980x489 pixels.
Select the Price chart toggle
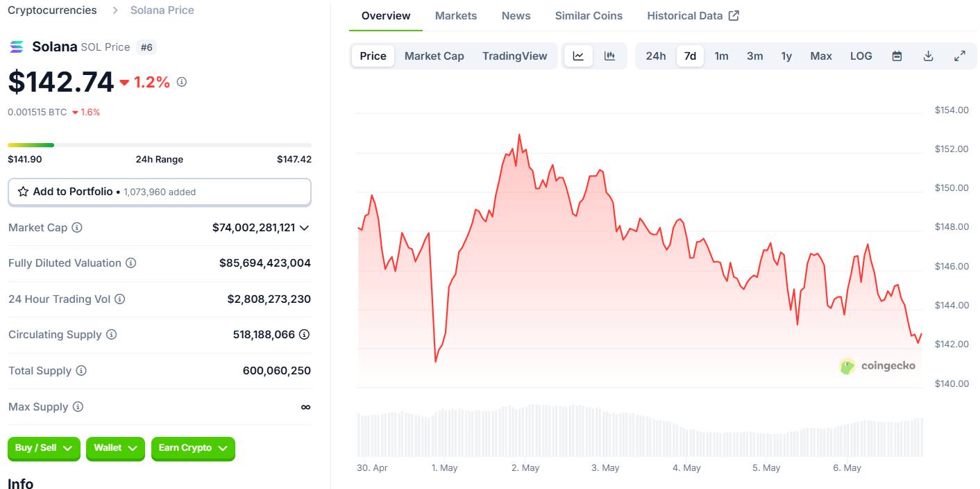pyautogui.click(x=373, y=56)
